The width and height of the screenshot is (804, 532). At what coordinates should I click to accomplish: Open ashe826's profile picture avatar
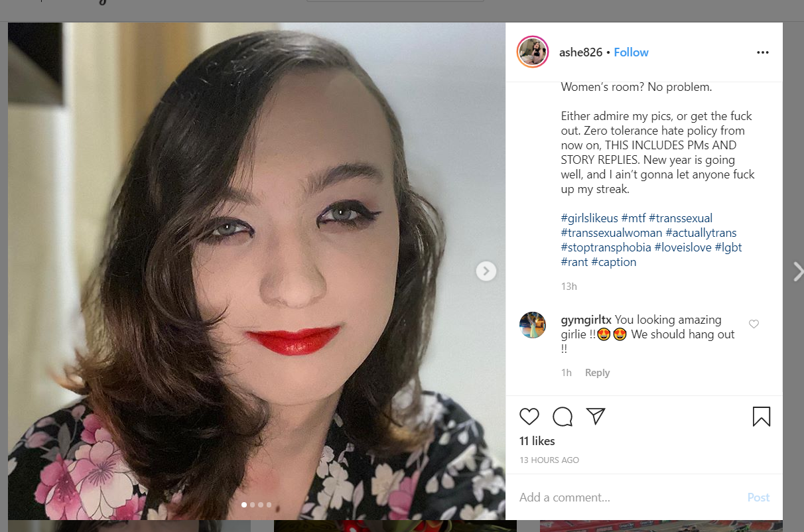point(532,52)
